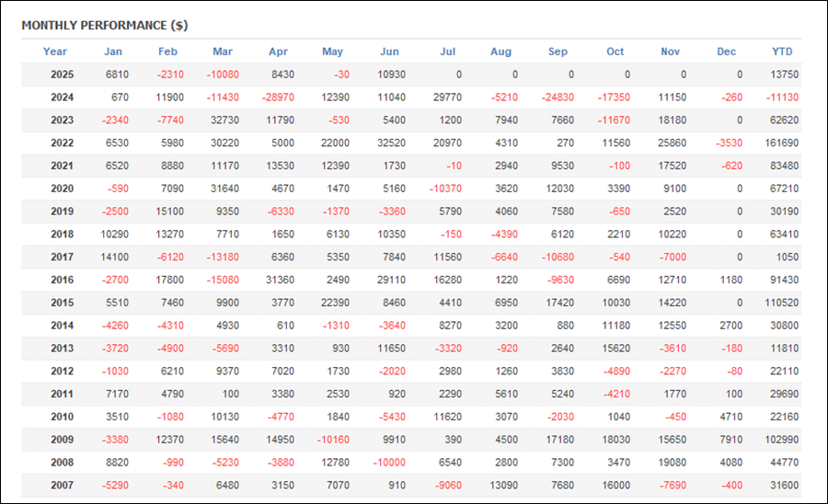This screenshot has width=828, height=504.
Task: Select the 2021 year row label
Action: pos(63,166)
